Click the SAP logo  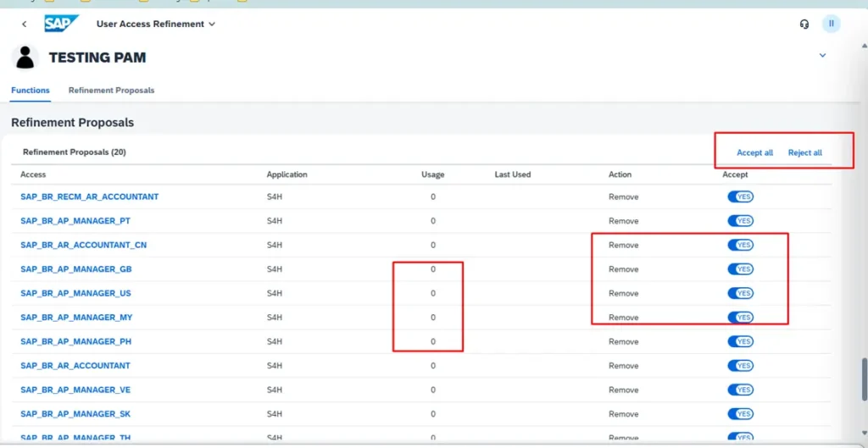[62, 24]
